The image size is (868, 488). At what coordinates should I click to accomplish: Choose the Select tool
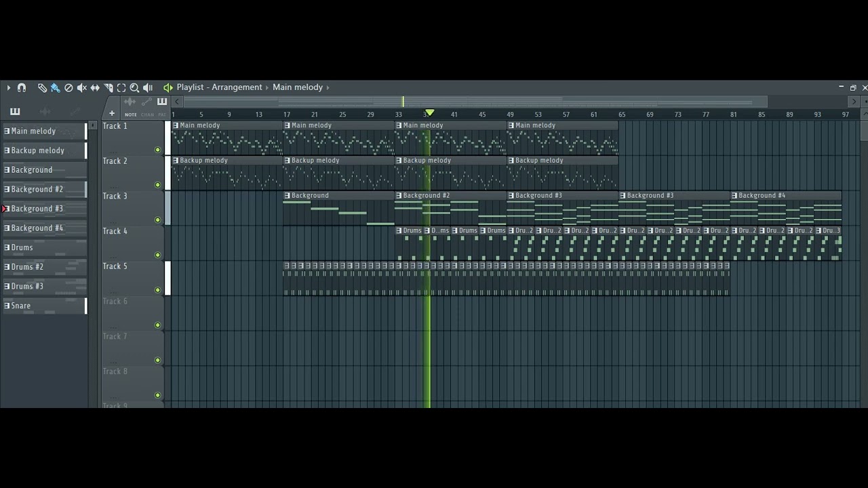[121, 87]
